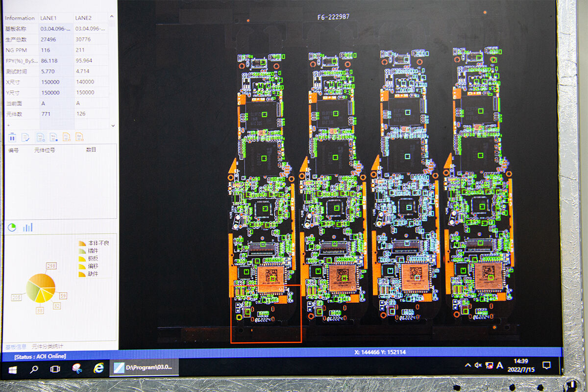The height and width of the screenshot is (392, 588).
Task: Switch to pie chart view
Action: (x=13, y=227)
